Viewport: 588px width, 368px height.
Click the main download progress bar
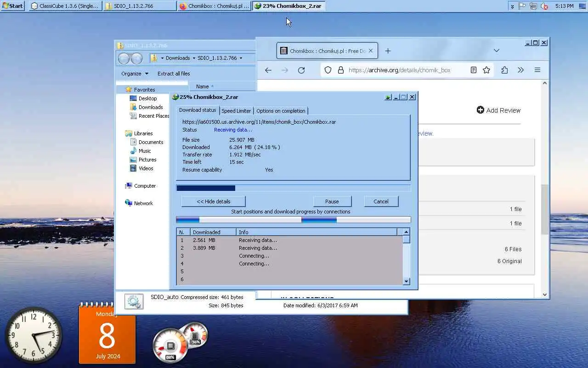(x=293, y=188)
